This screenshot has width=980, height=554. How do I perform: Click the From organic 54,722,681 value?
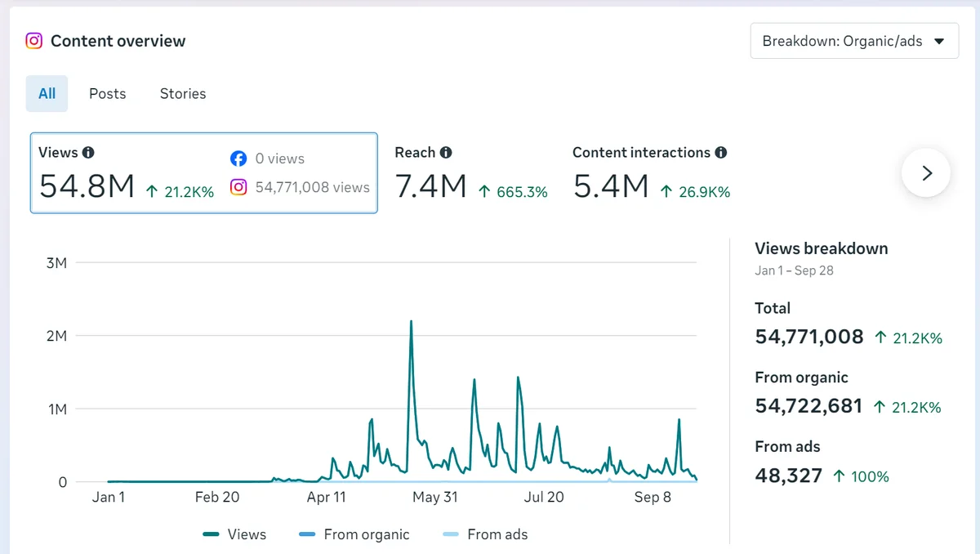pyautogui.click(x=808, y=406)
